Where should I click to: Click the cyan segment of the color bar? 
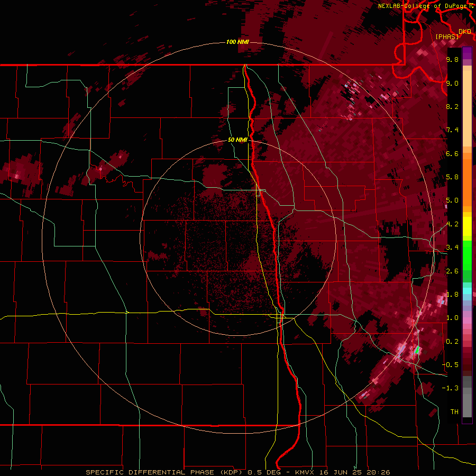pyautogui.click(x=467, y=291)
